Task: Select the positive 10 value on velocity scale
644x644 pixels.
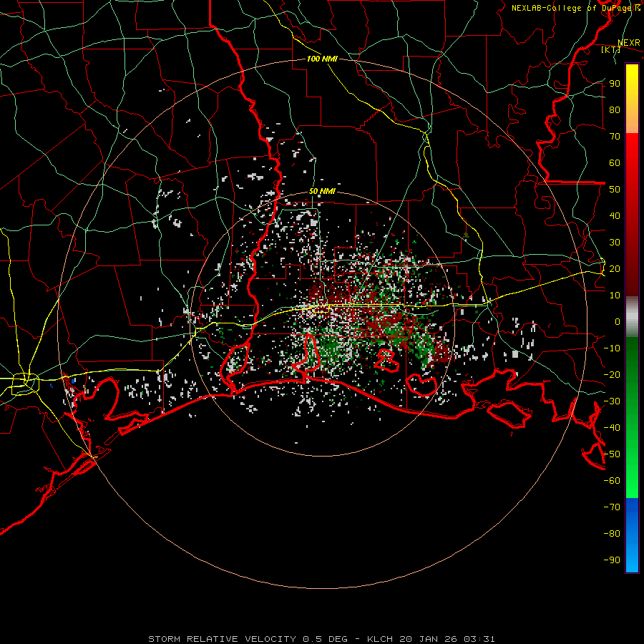Action: click(615, 296)
